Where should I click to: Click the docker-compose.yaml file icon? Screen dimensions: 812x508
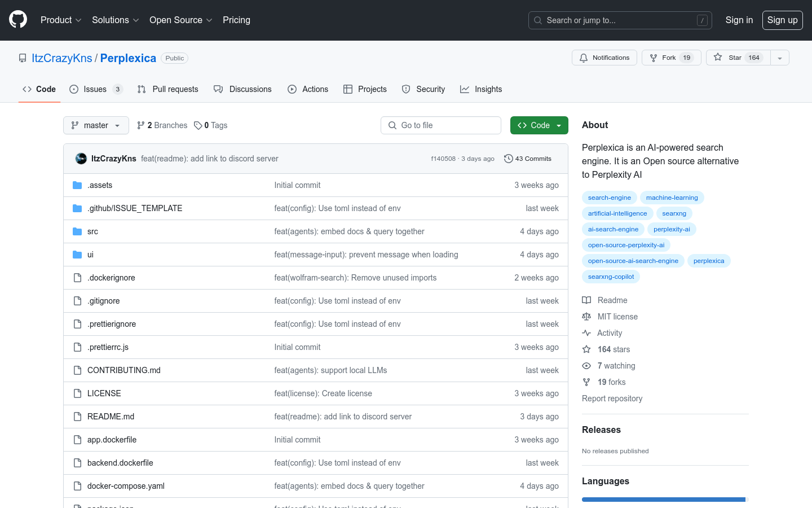coord(77,486)
